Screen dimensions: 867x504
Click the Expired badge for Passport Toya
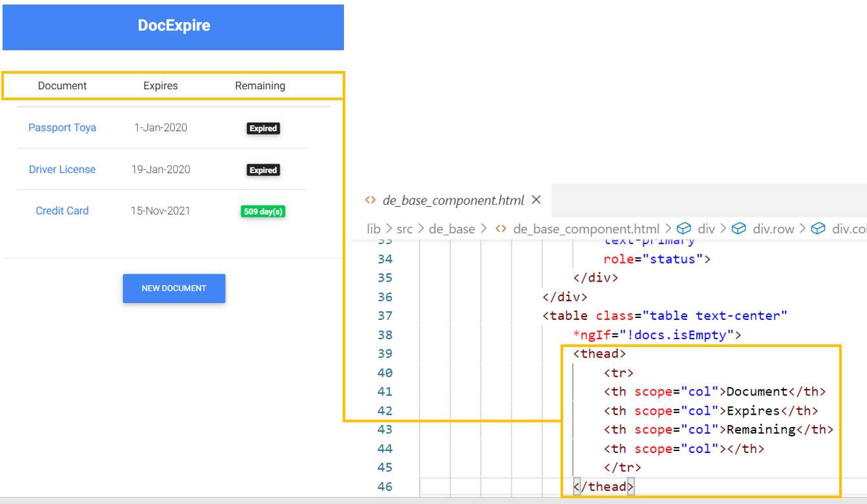coord(263,128)
